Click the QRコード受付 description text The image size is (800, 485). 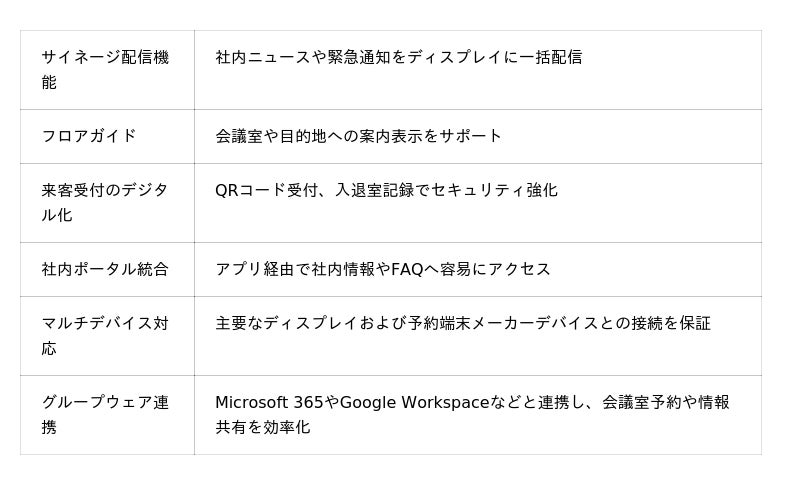point(386,190)
